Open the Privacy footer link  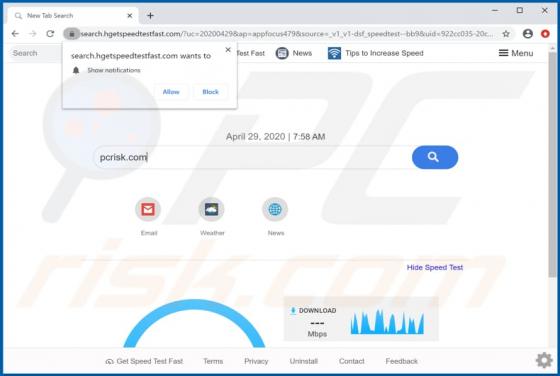click(256, 361)
